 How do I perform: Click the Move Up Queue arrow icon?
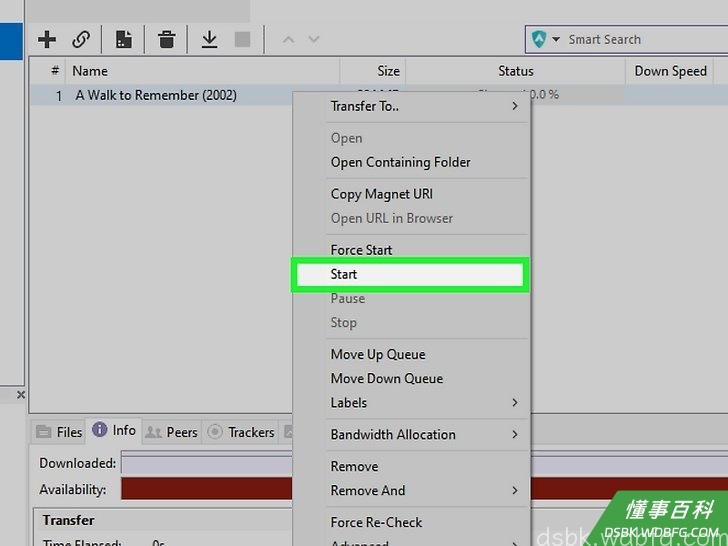coord(288,39)
